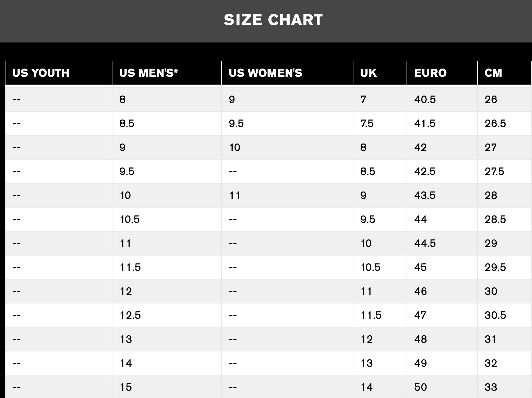Select Euro size 43.5 cell

442,195
